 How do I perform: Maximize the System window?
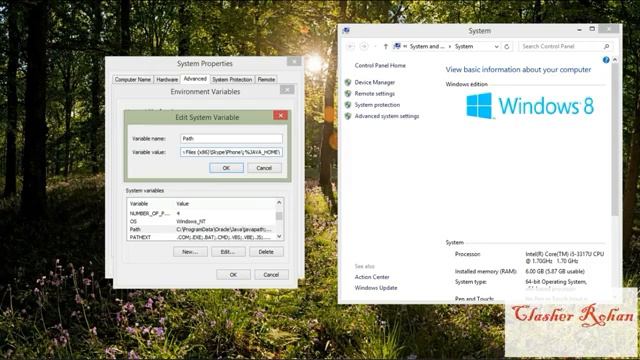pyautogui.click(x=592, y=29)
